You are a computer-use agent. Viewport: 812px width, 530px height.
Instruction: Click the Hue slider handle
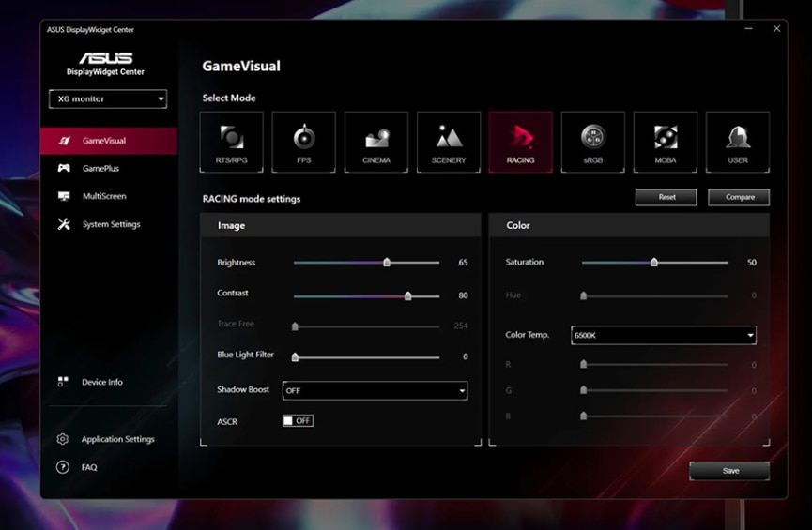click(584, 295)
